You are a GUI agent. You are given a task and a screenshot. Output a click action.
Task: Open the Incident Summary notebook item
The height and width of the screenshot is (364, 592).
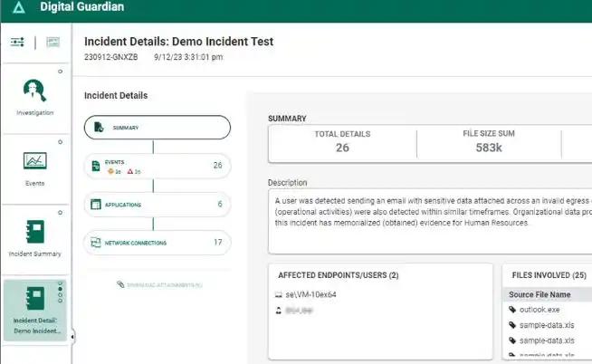pos(34,239)
